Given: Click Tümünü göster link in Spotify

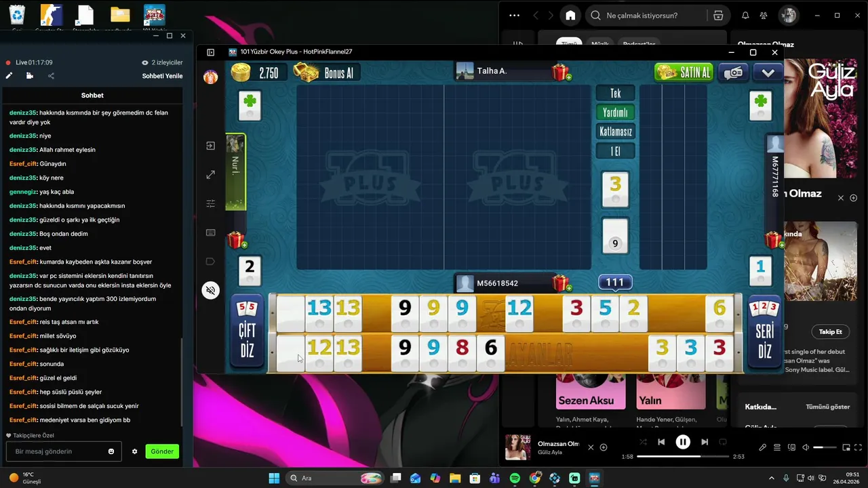Looking at the screenshot, I should click(x=827, y=407).
